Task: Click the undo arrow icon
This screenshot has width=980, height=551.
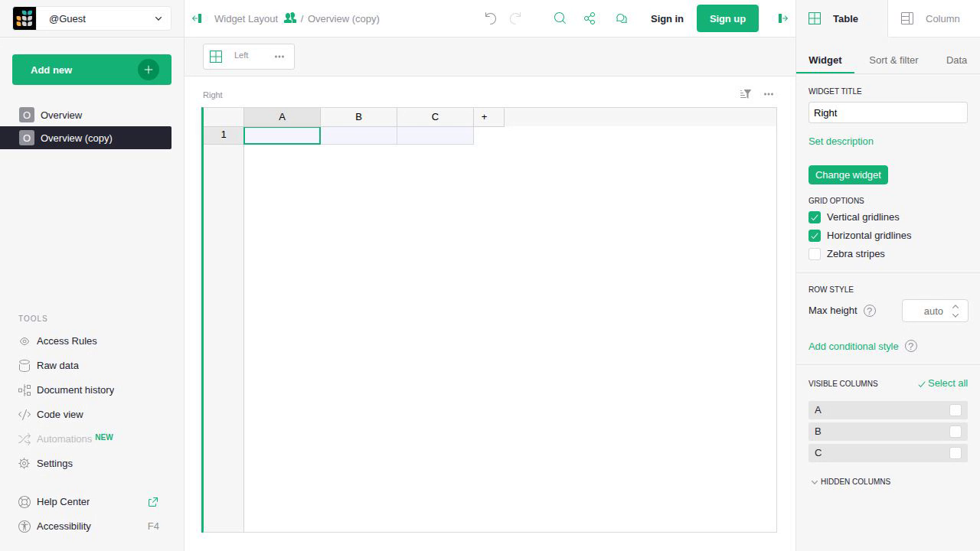Action: pyautogui.click(x=491, y=18)
